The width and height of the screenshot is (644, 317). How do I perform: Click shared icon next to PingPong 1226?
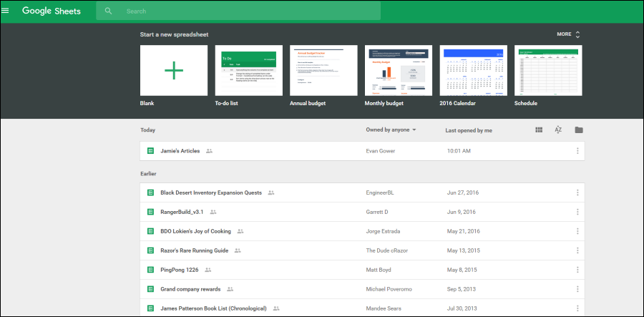208,270
